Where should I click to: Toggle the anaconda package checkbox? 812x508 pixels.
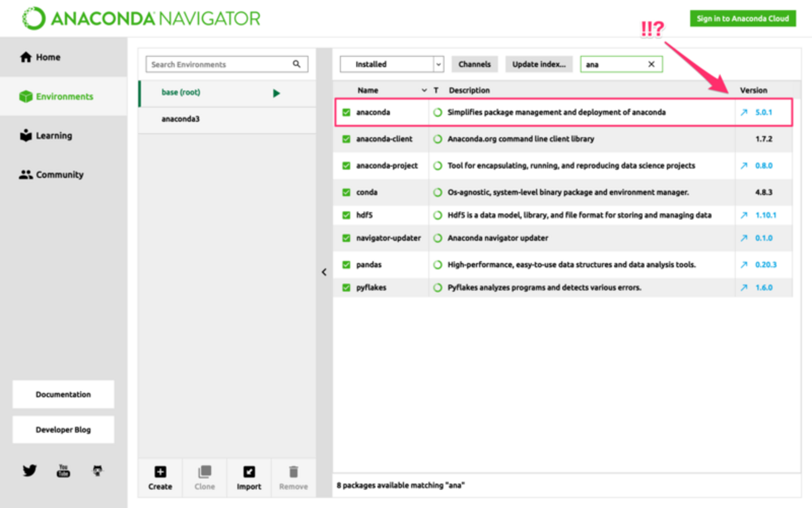pyautogui.click(x=346, y=112)
